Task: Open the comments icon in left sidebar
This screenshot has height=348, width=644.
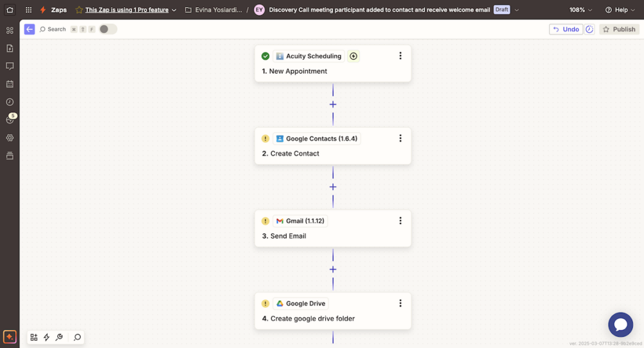Action: point(10,66)
